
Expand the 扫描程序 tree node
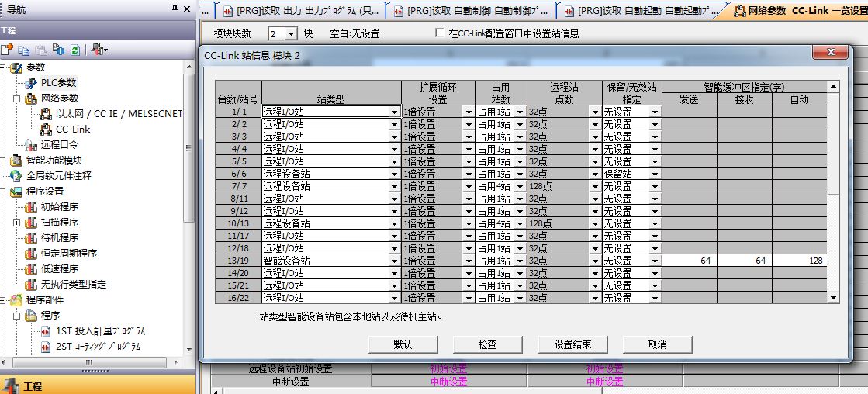16,223
